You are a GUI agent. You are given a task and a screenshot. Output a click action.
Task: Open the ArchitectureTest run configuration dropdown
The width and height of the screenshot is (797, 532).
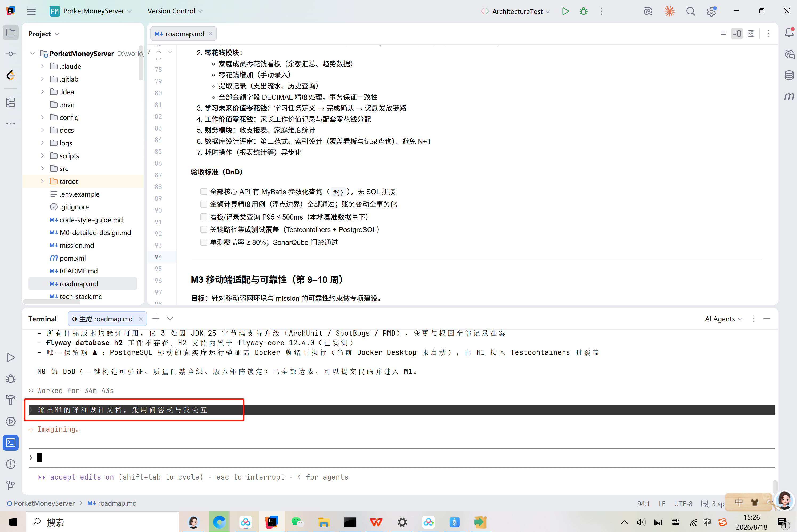point(516,11)
